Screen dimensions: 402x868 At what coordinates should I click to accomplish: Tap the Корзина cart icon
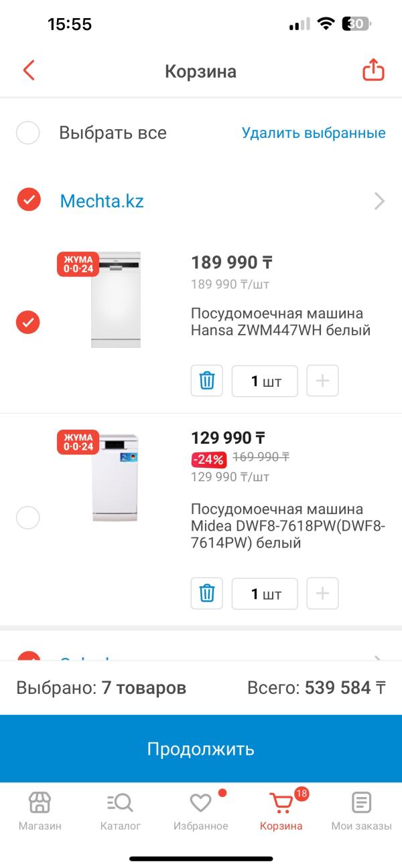281,810
